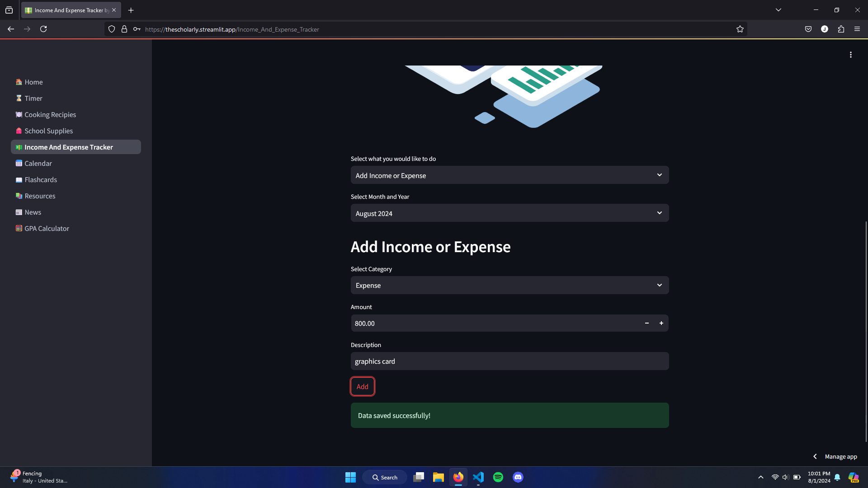Increase Amount with the plus stepper
This screenshot has height=488, width=868.
661,323
